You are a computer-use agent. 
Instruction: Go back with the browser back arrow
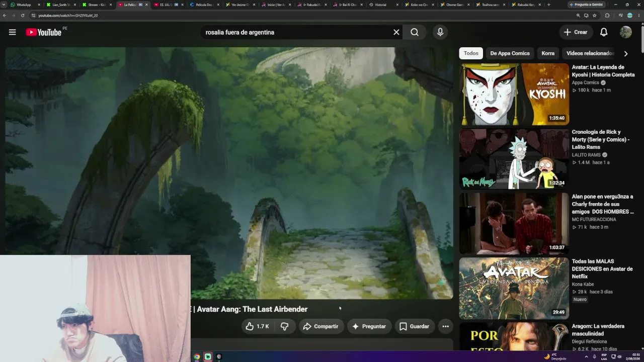tap(5, 16)
